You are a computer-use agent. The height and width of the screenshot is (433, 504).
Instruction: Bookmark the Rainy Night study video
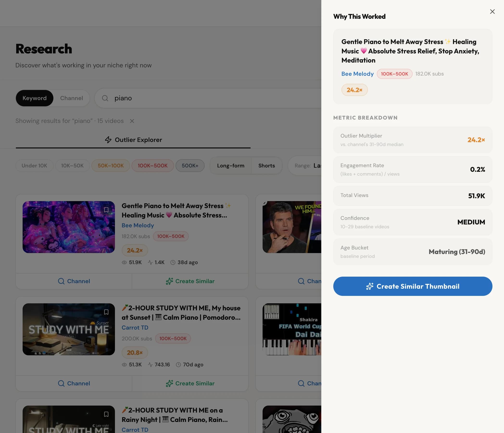click(106, 414)
